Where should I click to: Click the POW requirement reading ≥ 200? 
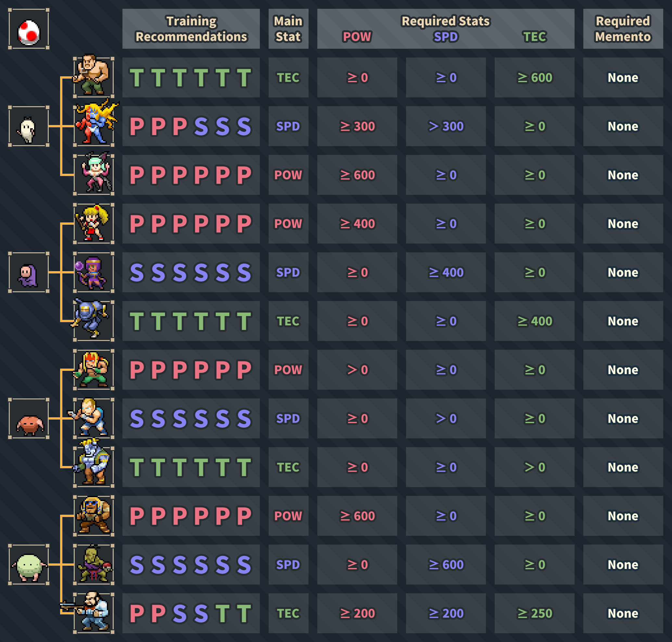pyautogui.click(x=357, y=613)
